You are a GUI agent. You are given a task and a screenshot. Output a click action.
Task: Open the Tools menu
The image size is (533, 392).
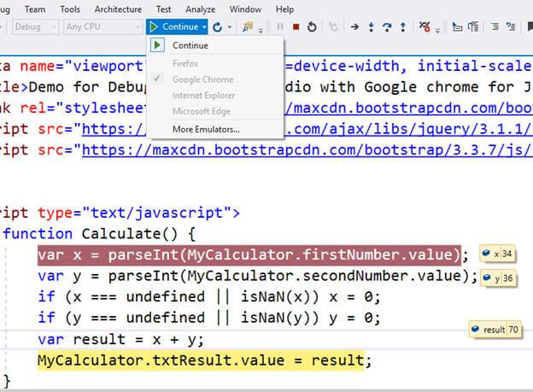tap(70, 9)
